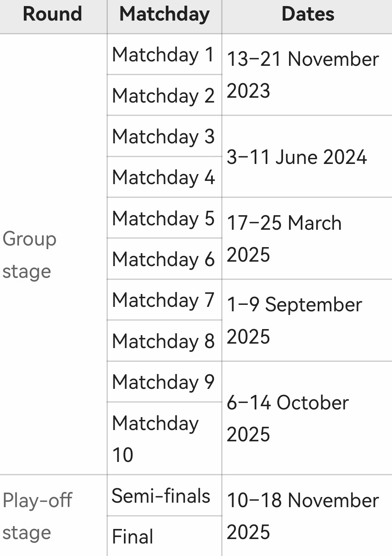This screenshot has height=556, width=392.
Task: Click the Dates column header
Action: pos(308,14)
